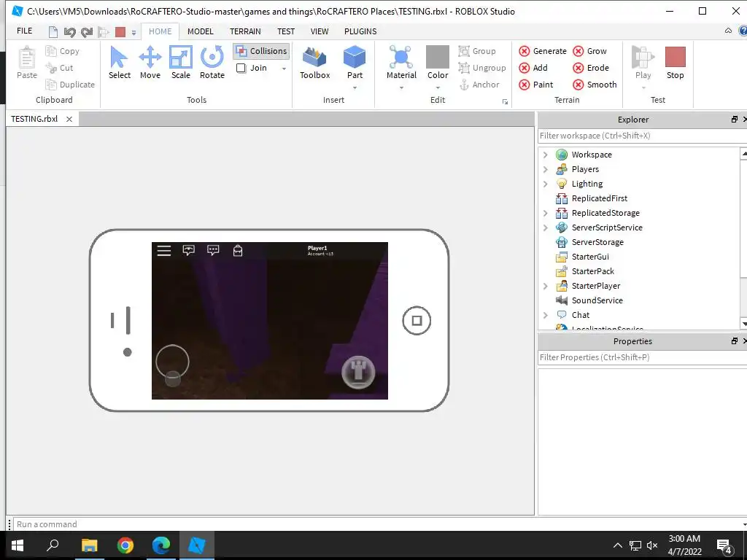The height and width of the screenshot is (560, 747).
Task: Click the Undo arrow in quick access
Action: (69, 32)
